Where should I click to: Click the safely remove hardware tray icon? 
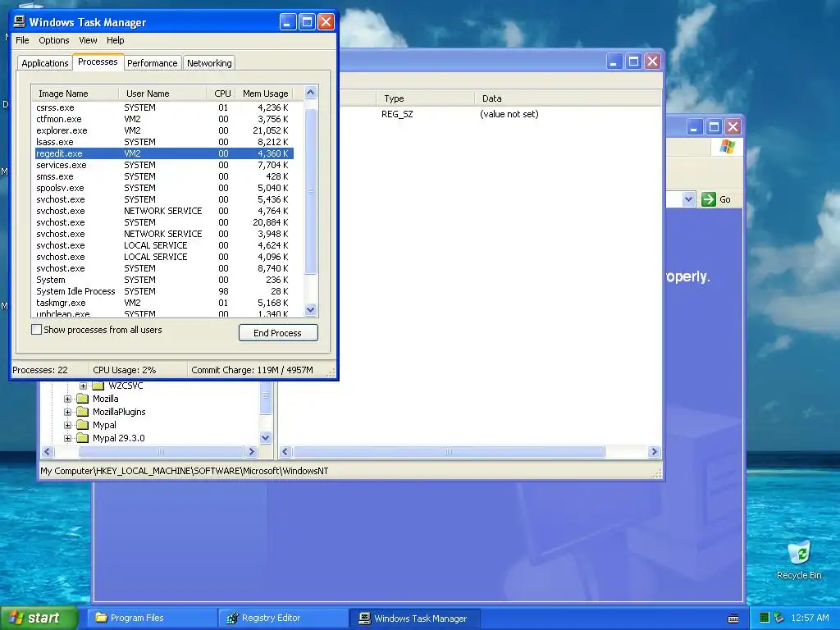click(x=779, y=618)
